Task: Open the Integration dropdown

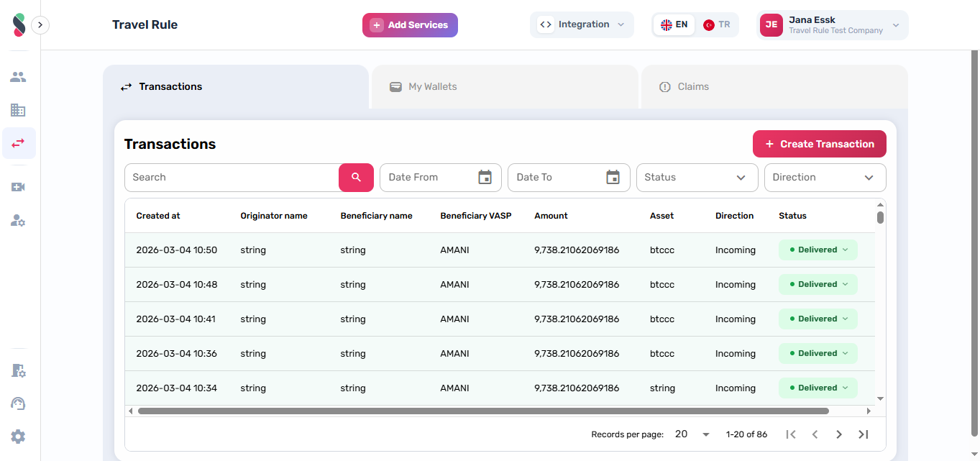Action: coord(582,24)
